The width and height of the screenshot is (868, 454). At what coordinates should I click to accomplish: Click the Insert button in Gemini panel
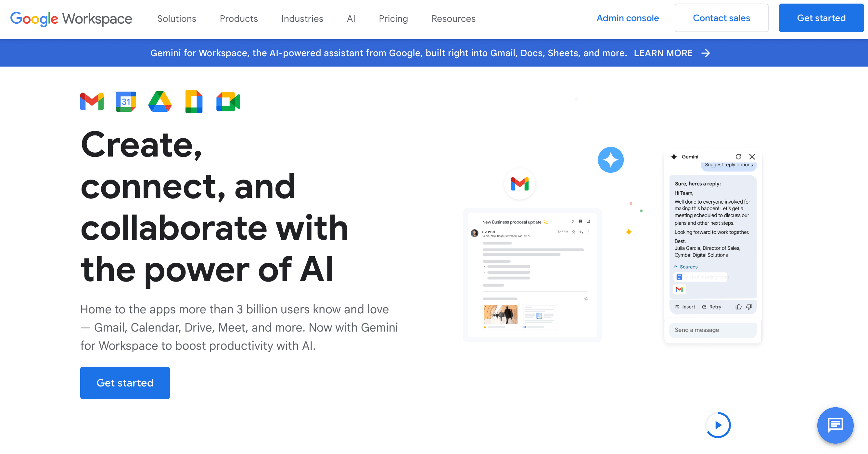(685, 307)
